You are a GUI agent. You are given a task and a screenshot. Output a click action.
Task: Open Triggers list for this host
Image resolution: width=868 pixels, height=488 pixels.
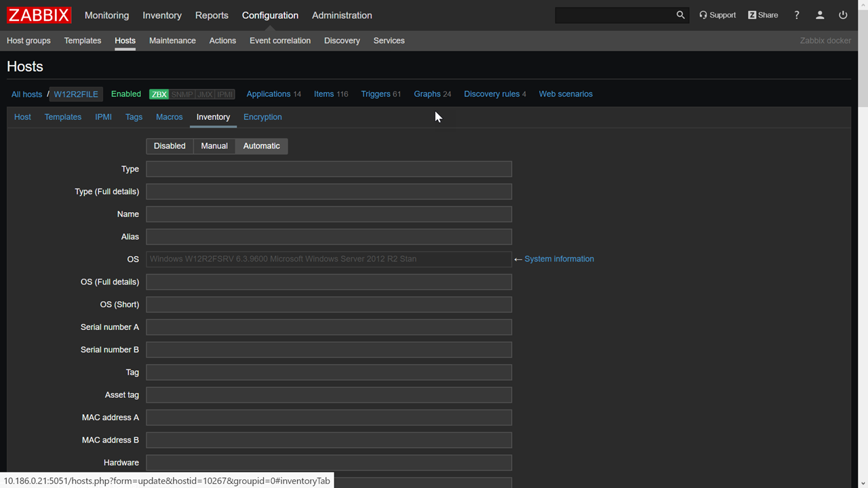pyautogui.click(x=375, y=94)
